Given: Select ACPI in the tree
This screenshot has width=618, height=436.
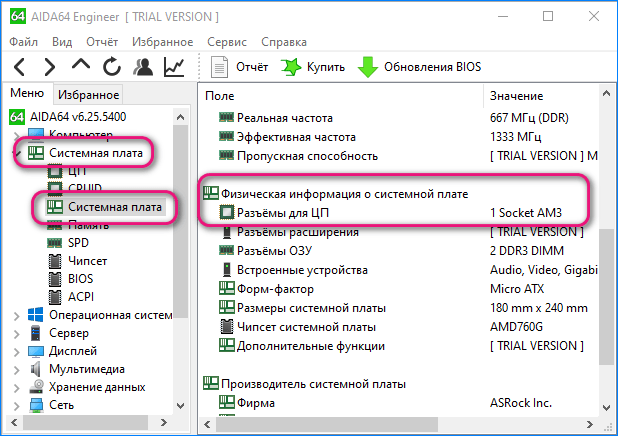Looking at the screenshot, I should [x=81, y=296].
